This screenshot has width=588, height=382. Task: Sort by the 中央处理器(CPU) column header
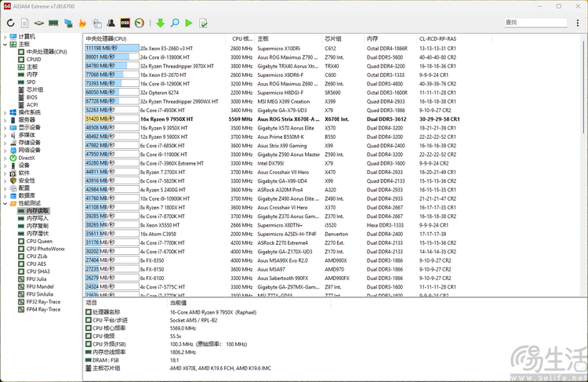click(154, 38)
